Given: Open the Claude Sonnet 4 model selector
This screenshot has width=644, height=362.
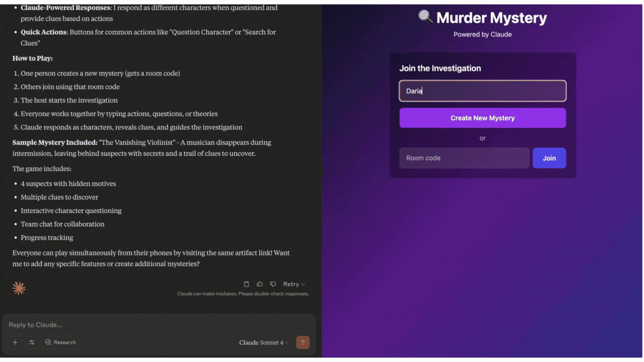Looking at the screenshot, I should [264, 342].
